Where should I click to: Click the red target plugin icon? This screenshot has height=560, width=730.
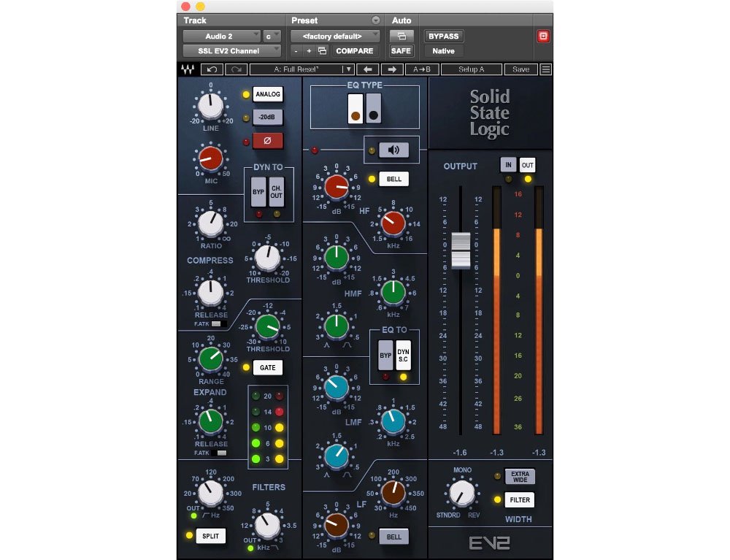(543, 37)
